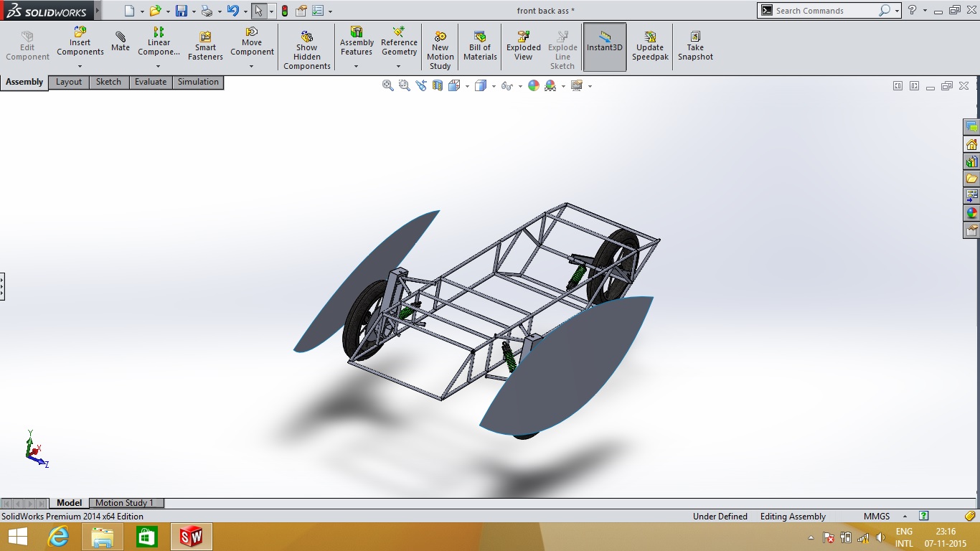Click the volume speaker tray icon
Viewport: 980px width, 551px height.
[880, 537]
